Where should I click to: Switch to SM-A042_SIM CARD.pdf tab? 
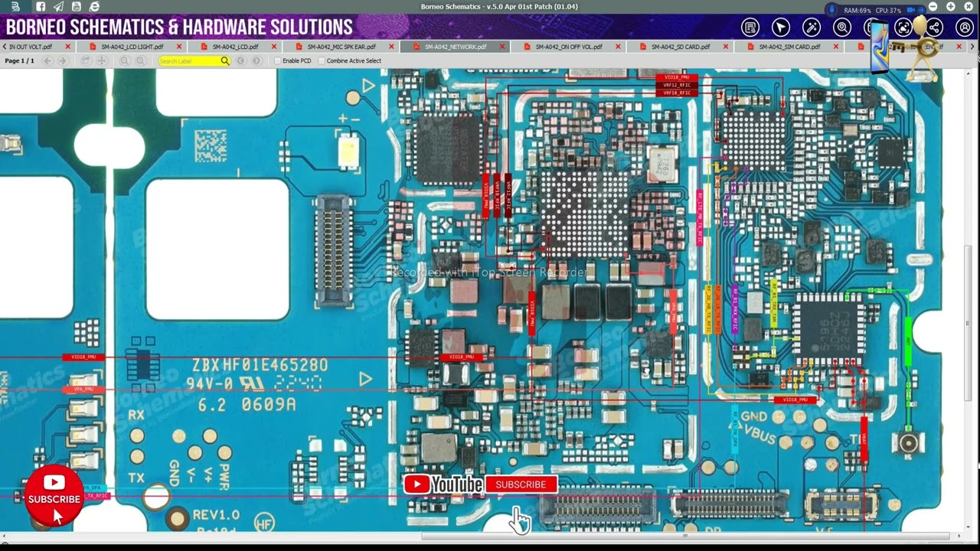(789, 47)
